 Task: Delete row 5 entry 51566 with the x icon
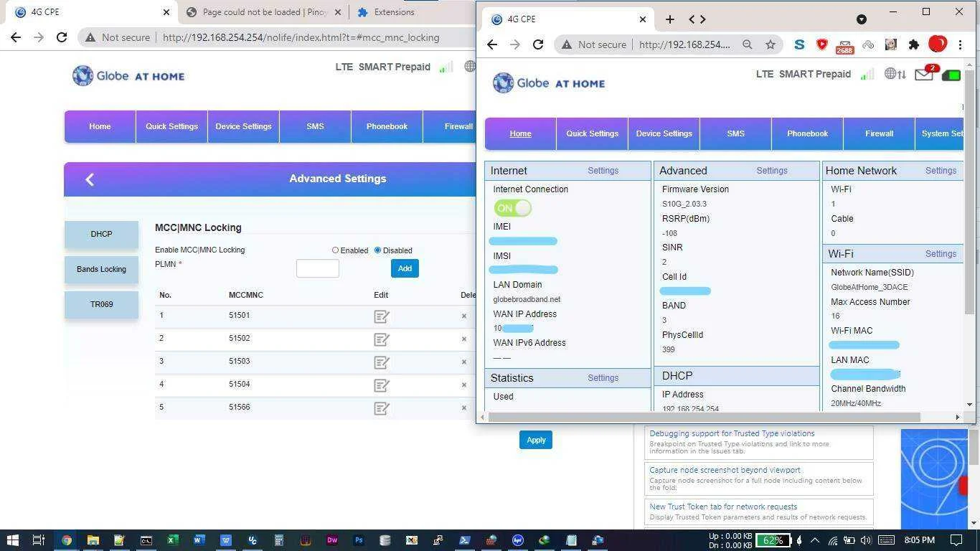[464, 408]
